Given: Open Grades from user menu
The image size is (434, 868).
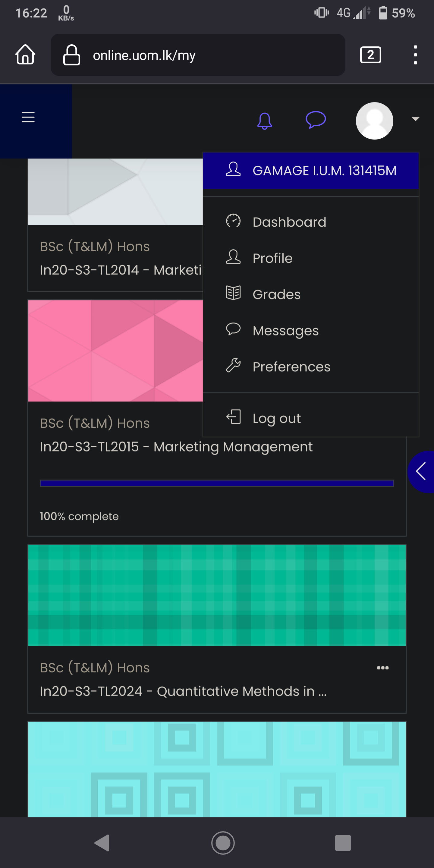Looking at the screenshot, I should pyautogui.click(x=311, y=294).
